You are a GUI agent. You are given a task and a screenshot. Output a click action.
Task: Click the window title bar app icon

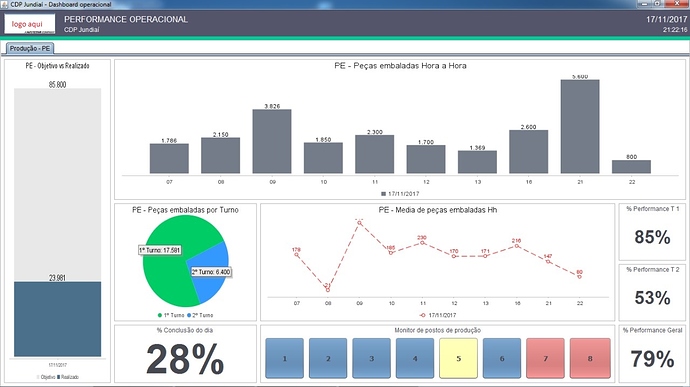5,4
